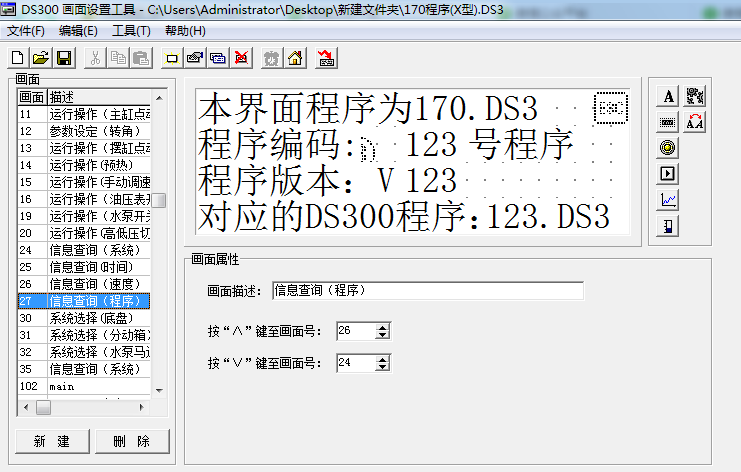Viewport: 741px width, 472px height.
Task: Click the home screen house icon
Action: (295, 58)
